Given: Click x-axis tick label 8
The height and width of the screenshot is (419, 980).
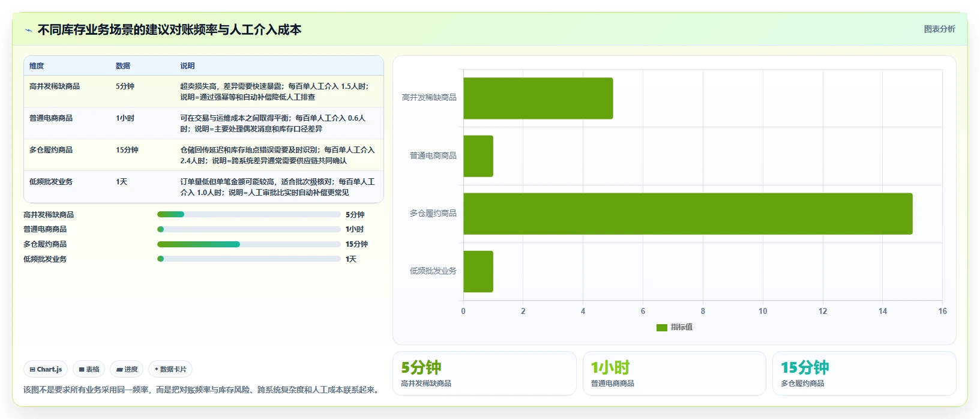Looking at the screenshot, I should point(703,311).
